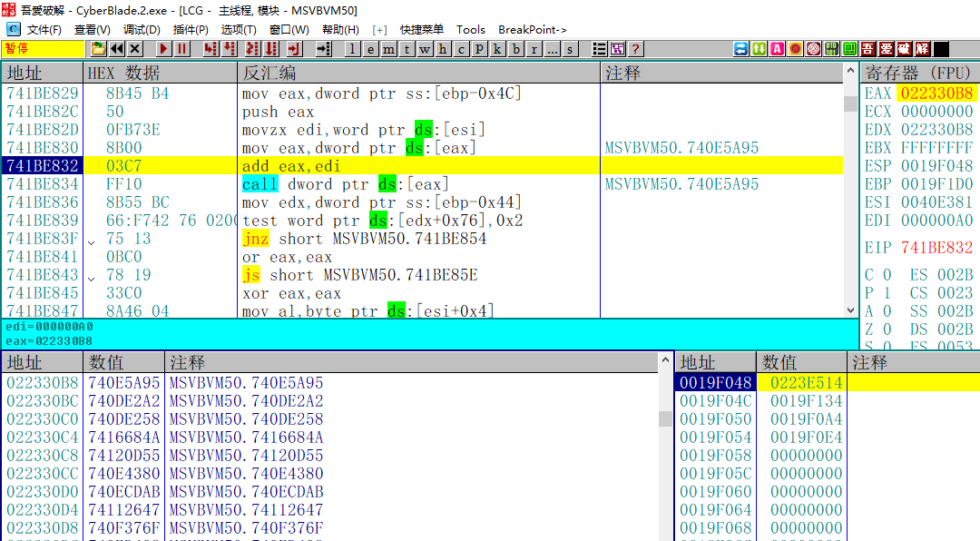Open the Windows list (w button)
Image resolution: width=980 pixels, height=541 pixels.
click(425, 49)
